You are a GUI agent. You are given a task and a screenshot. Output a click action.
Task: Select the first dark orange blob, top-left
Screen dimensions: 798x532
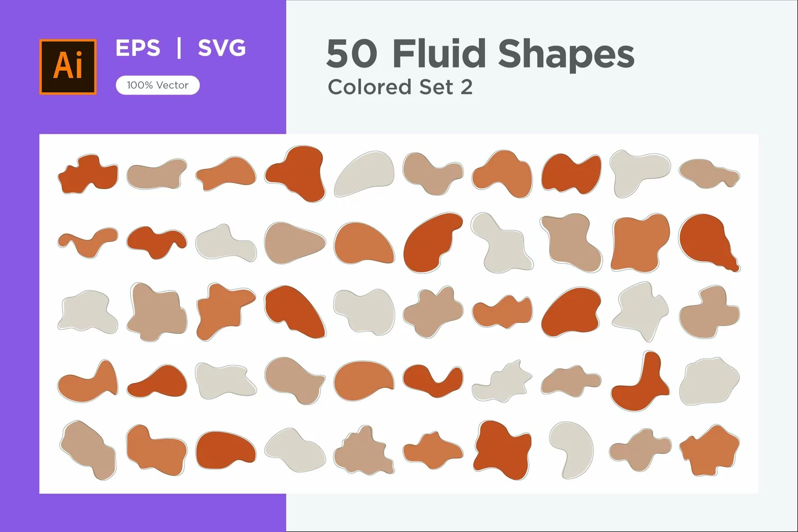tap(88, 174)
